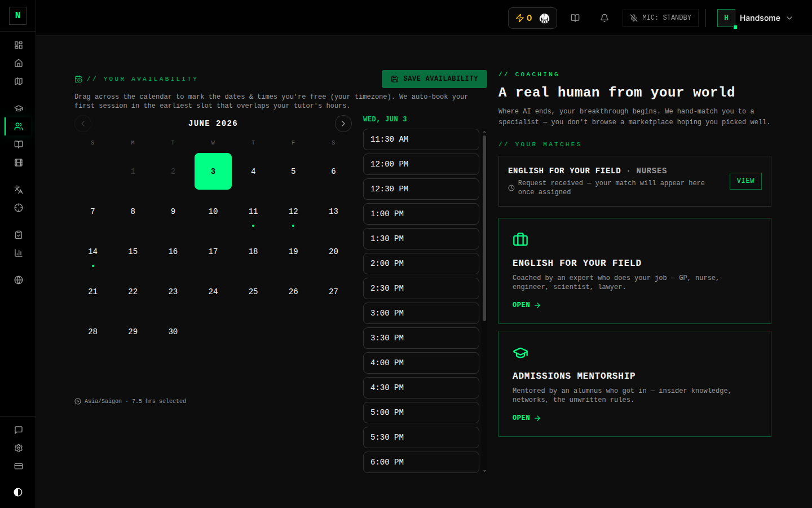This screenshot has height=508, width=812.
Task: Click the graduation cap icon on Admissions Mentorship card
Action: 520,353
